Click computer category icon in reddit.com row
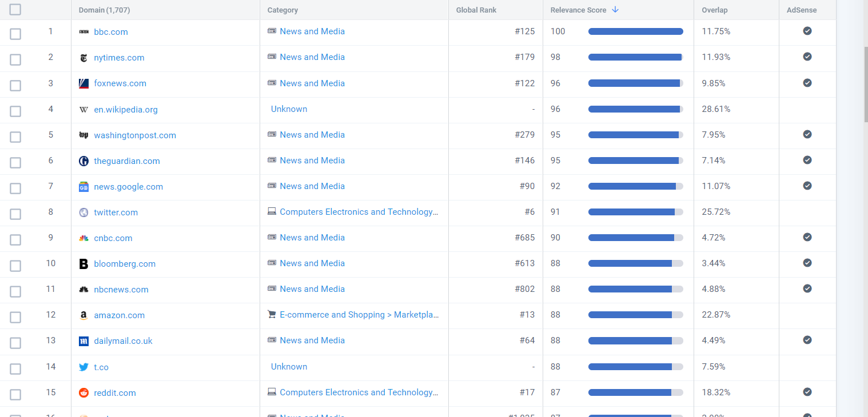 coord(272,392)
